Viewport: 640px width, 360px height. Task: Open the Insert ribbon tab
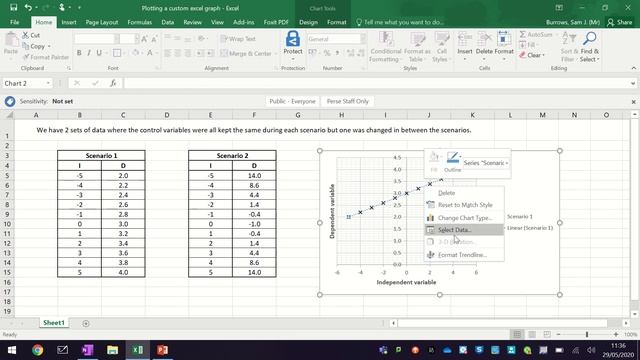coord(69,22)
